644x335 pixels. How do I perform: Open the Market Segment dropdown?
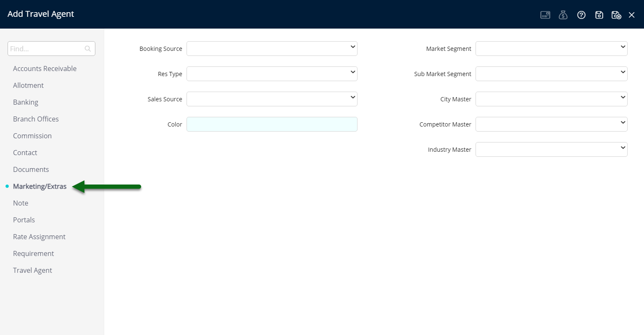pyautogui.click(x=551, y=48)
